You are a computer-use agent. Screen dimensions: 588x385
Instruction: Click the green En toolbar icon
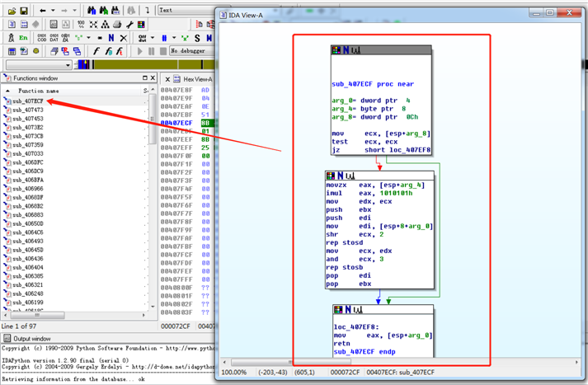click(x=23, y=38)
